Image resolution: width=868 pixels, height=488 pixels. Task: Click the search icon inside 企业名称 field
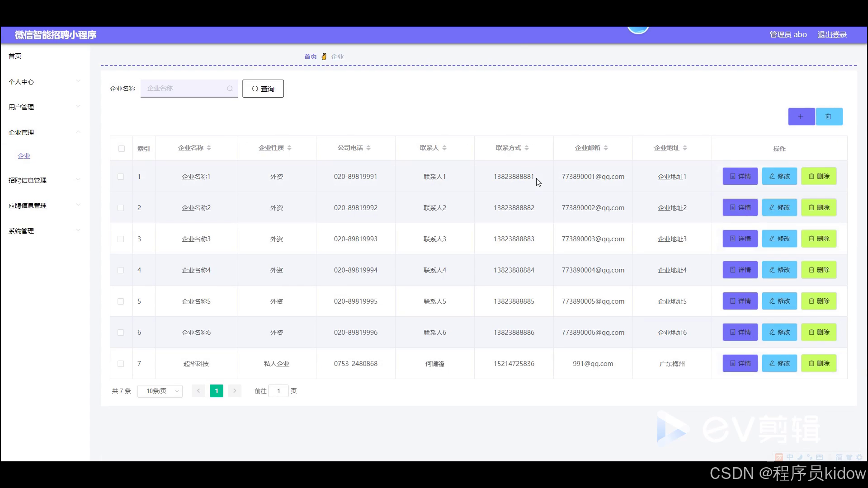pyautogui.click(x=230, y=89)
